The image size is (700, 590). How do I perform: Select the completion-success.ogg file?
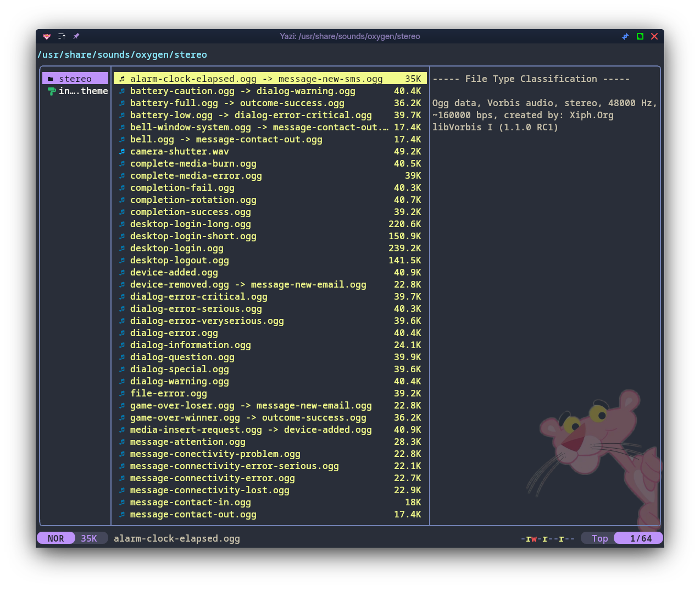click(190, 212)
